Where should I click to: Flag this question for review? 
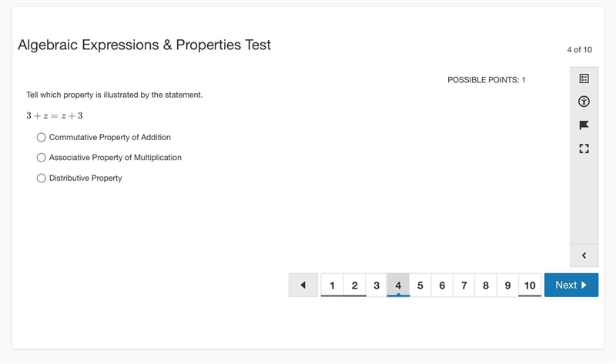point(584,125)
